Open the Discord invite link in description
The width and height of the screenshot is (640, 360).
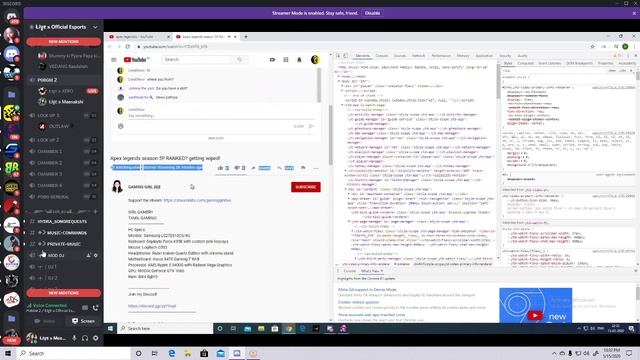click(x=152, y=306)
